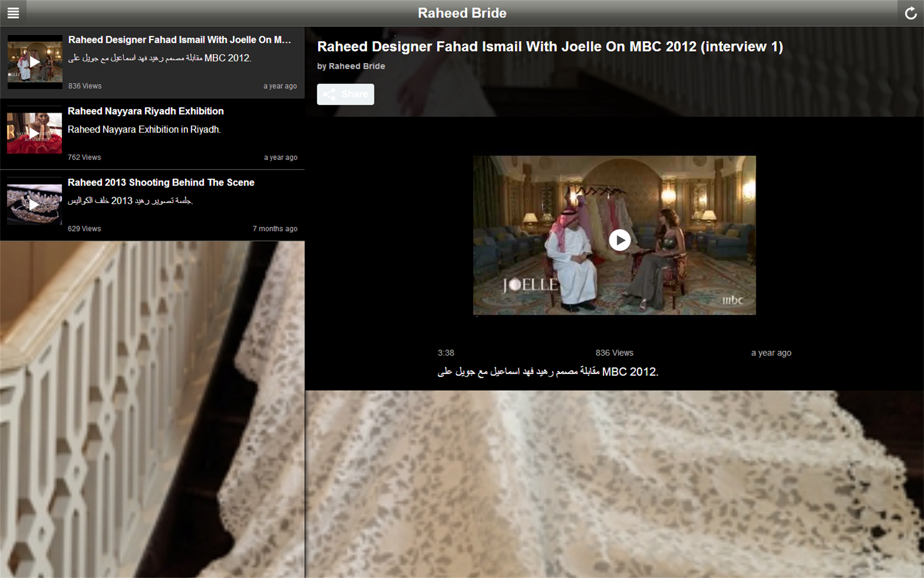Click the large interview video preview image

[615, 235]
